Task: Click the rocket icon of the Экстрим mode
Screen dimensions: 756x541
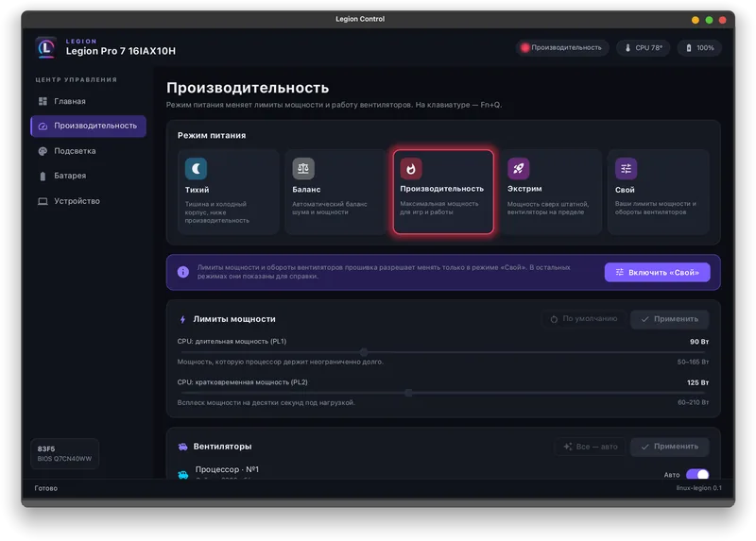Action: click(518, 169)
